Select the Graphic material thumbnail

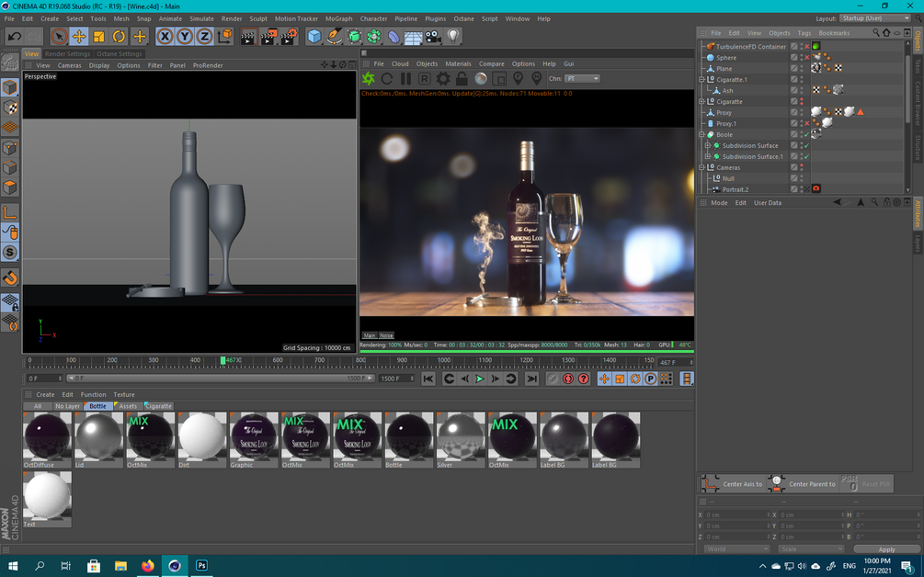(254, 436)
